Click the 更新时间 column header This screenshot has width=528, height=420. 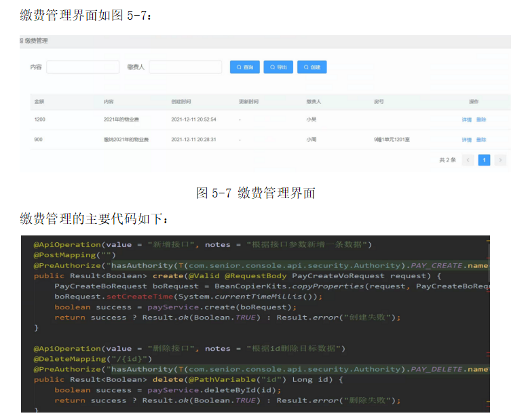click(248, 101)
